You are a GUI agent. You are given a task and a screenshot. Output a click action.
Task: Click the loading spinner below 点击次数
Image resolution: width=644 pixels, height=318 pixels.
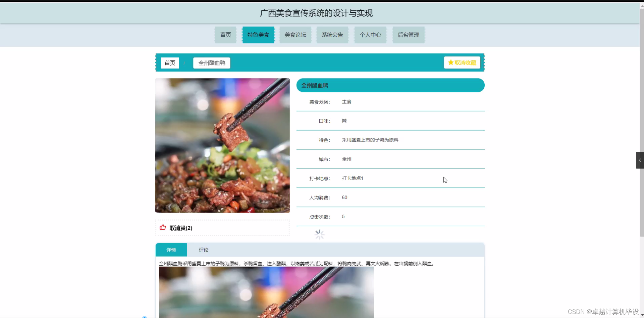point(319,234)
